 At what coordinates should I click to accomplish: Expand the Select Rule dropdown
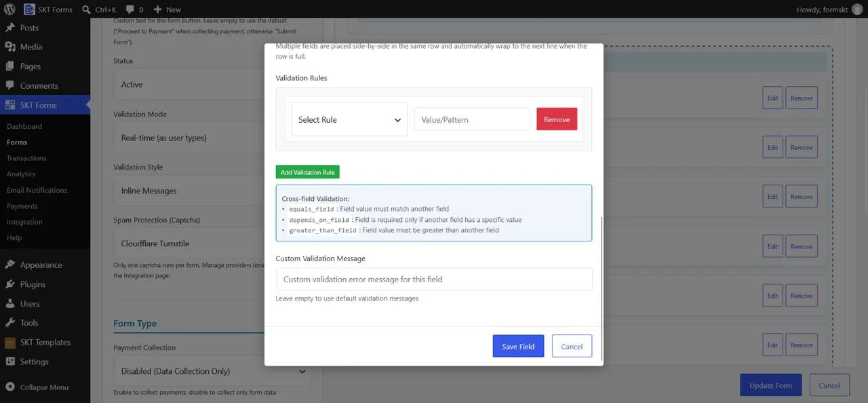point(349,119)
